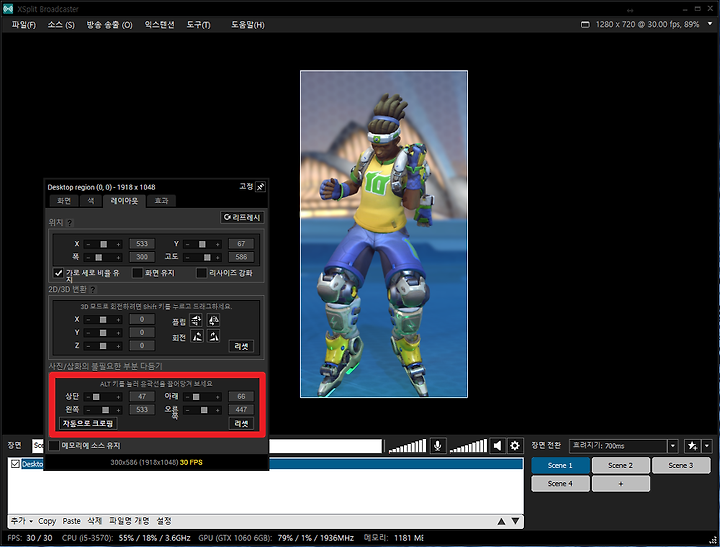Image resolution: width=720 pixels, height=547 pixels.
Task: Open 도구(T) menu
Action: [198, 25]
